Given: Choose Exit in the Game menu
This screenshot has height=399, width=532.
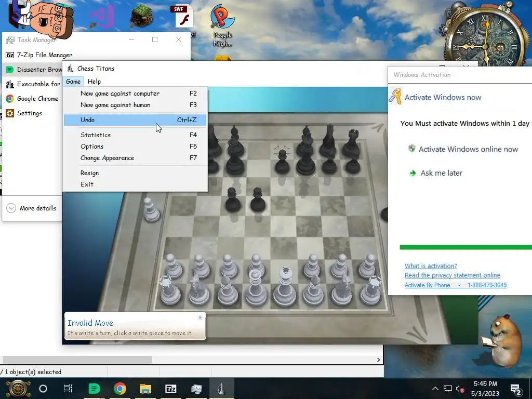Looking at the screenshot, I should tap(135, 184).
